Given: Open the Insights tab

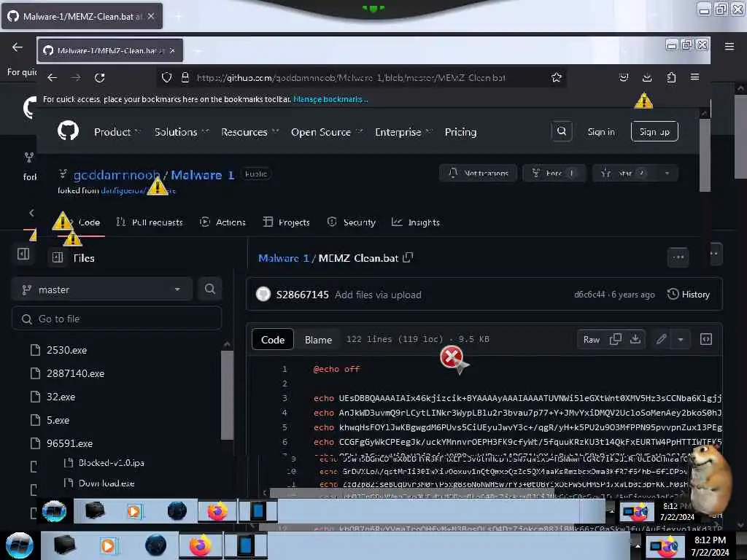Looking at the screenshot, I should point(416,222).
